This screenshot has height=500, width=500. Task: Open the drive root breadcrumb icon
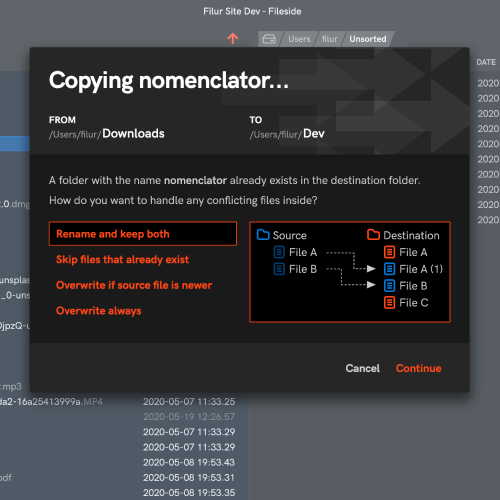coord(269,39)
